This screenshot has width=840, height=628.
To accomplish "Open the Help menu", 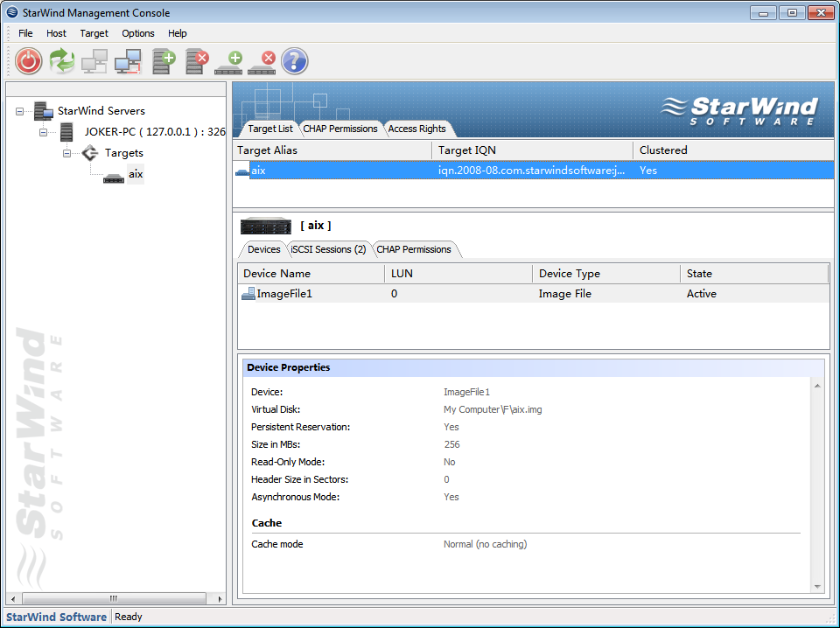I will [x=178, y=33].
